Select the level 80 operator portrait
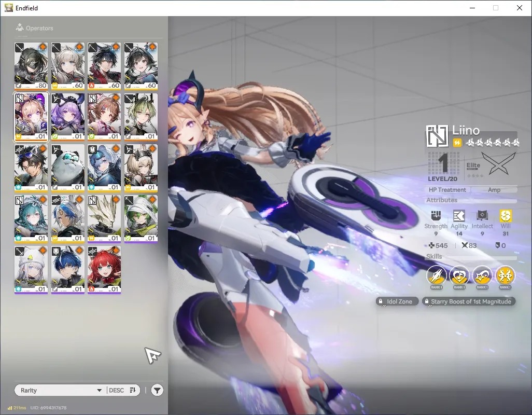 coord(31,66)
